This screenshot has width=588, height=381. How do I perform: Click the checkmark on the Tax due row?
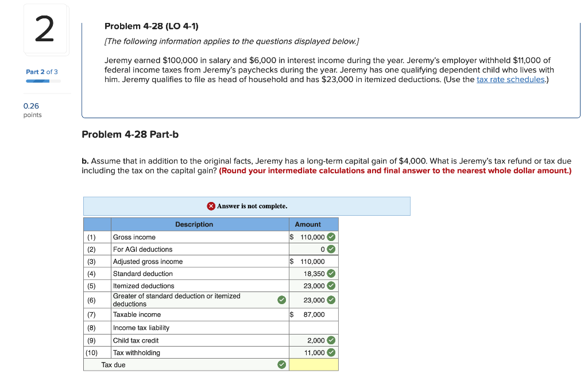point(281,364)
